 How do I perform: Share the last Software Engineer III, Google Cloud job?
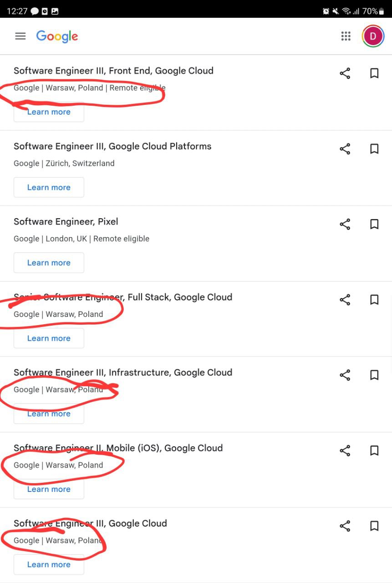pos(345,526)
